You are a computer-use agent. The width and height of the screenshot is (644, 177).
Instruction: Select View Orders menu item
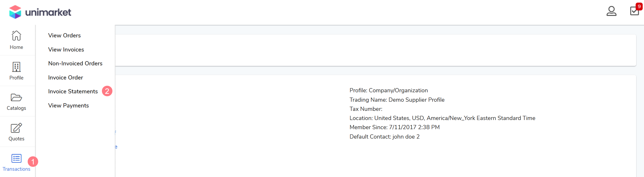(x=64, y=35)
